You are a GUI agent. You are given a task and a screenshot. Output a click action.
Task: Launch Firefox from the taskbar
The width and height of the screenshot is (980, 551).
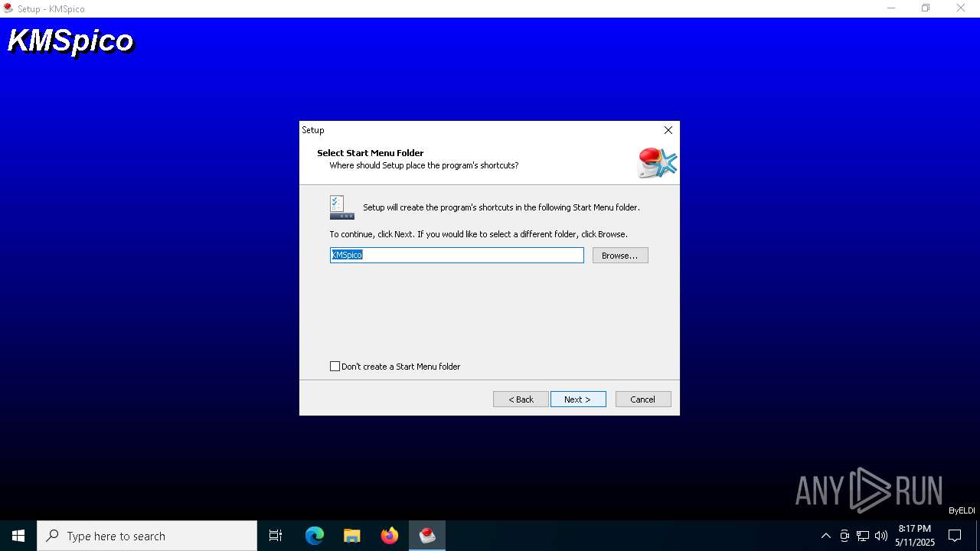(390, 536)
